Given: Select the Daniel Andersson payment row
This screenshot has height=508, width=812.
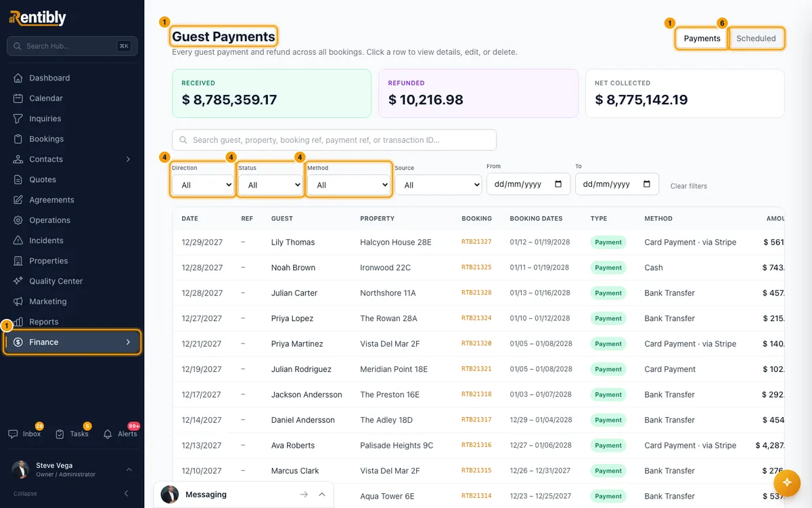Looking at the screenshot, I should pos(478,420).
